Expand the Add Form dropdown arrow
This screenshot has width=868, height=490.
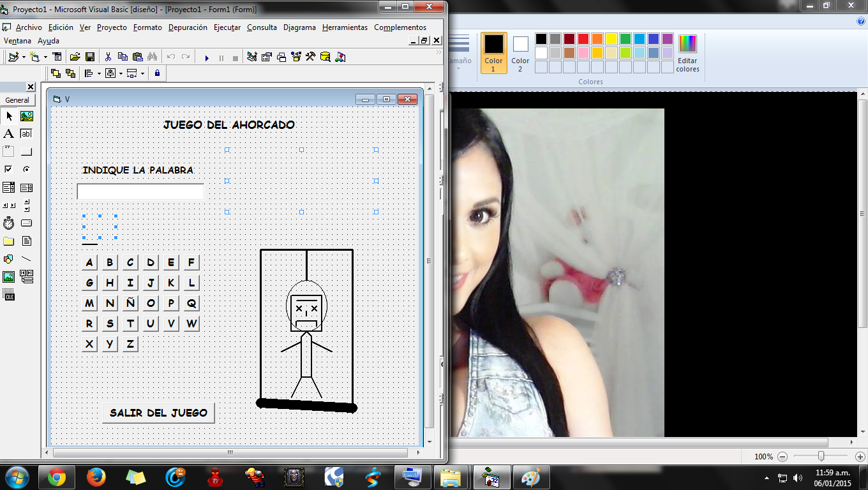45,57
